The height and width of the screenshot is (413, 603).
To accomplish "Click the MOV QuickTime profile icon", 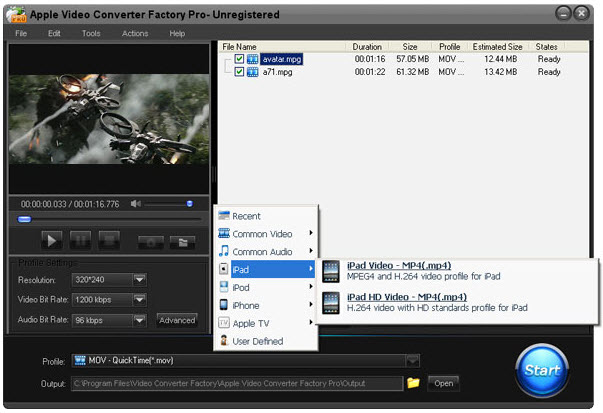I will pyautogui.click(x=80, y=360).
